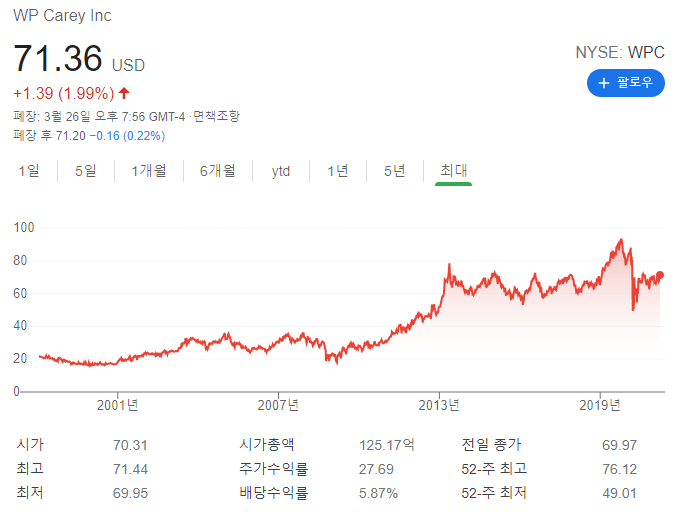
Task: Click the 배당수익률 value 5.87%
Action: coord(378,493)
